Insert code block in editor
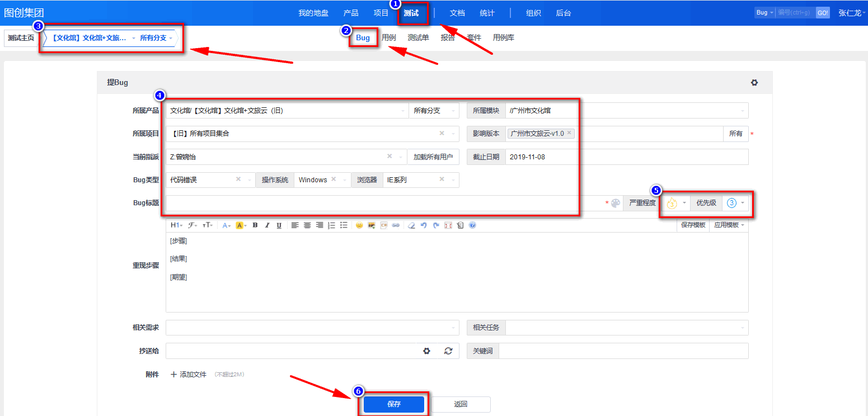Screen dimensions: 868x416 pos(384,225)
